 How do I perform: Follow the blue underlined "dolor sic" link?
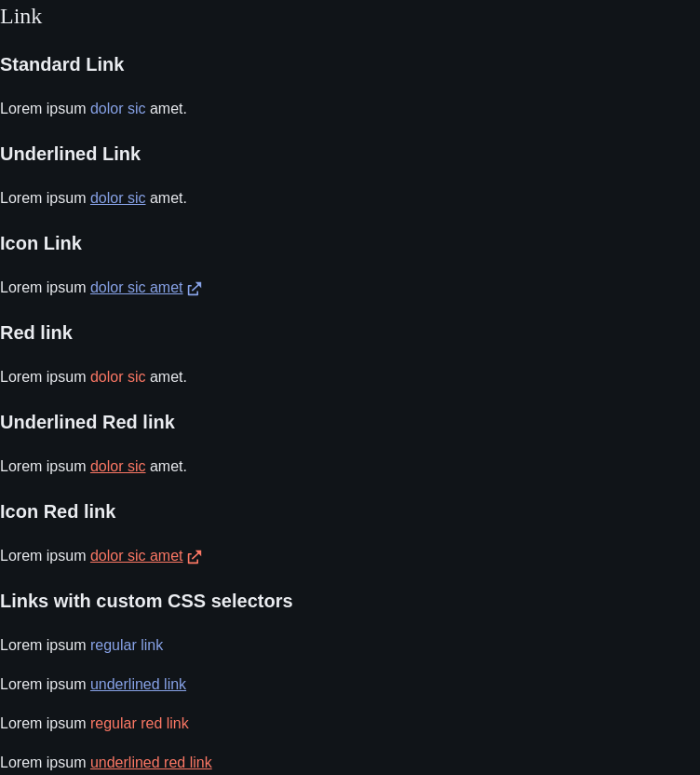coord(118,198)
